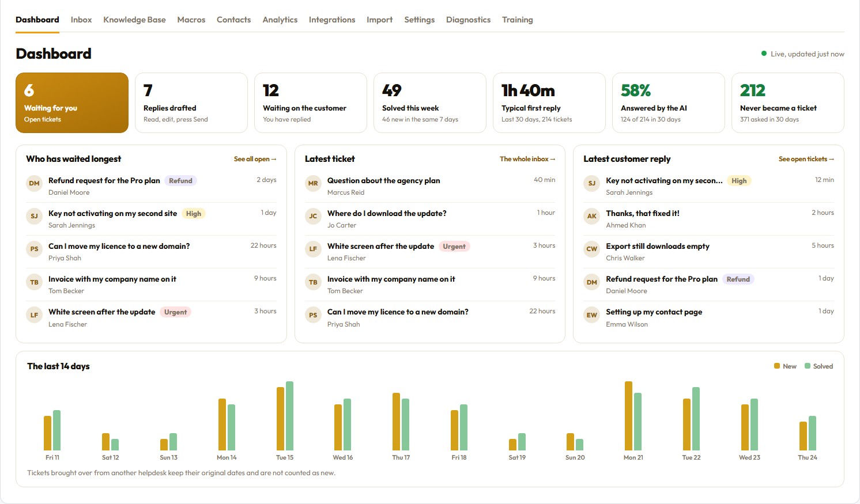Click the Refund tag under Who has waited longest
This screenshot has width=860, height=504.
click(x=180, y=181)
